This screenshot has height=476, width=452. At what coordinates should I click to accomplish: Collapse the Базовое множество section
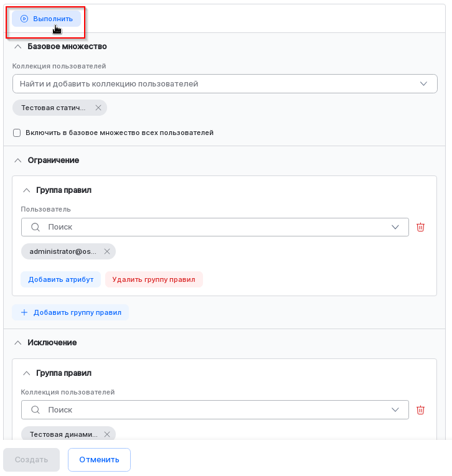[x=17, y=47]
